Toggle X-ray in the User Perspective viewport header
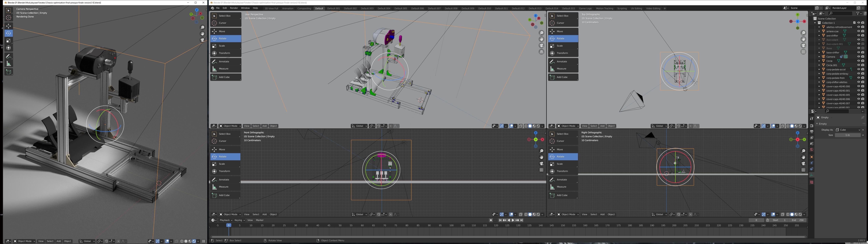Viewport: 868px width, 244px height. [521, 126]
